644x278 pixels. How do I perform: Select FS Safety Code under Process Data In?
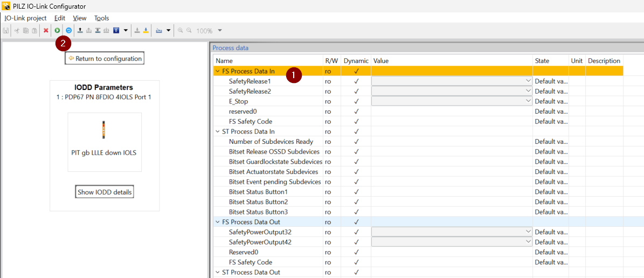coord(419,121)
